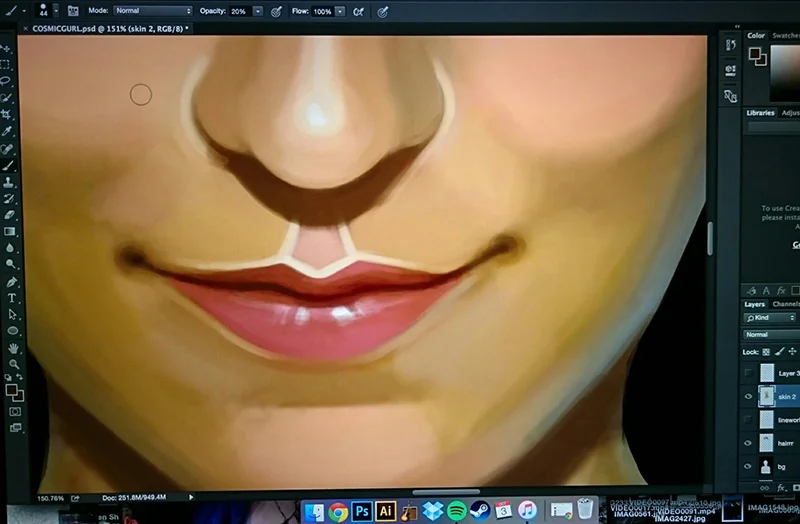Image resolution: width=800 pixels, height=524 pixels.
Task: Open Photoshop from the Dock
Action: point(362,511)
